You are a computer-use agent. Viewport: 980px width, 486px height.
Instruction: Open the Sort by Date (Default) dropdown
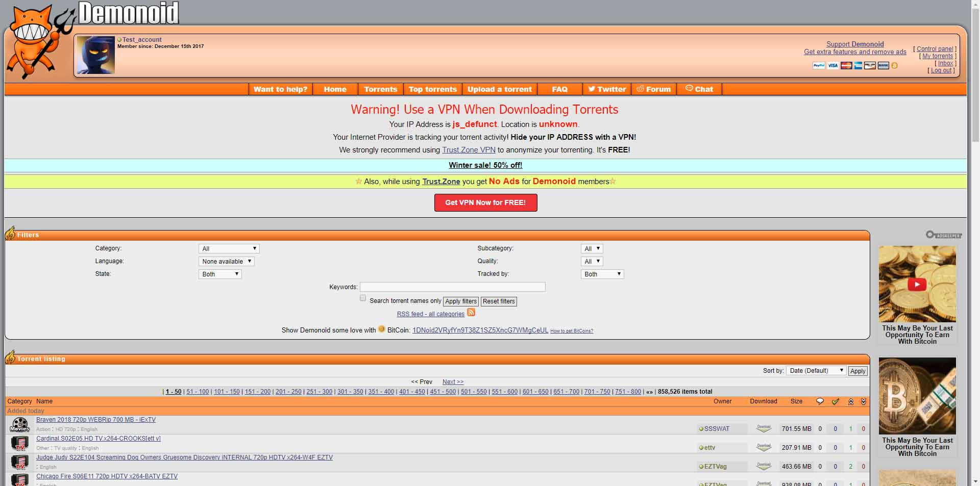pyautogui.click(x=816, y=371)
